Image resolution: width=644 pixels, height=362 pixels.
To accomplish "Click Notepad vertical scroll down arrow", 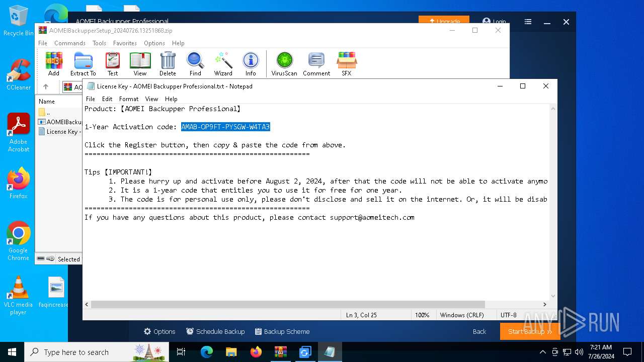I will coord(553,296).
